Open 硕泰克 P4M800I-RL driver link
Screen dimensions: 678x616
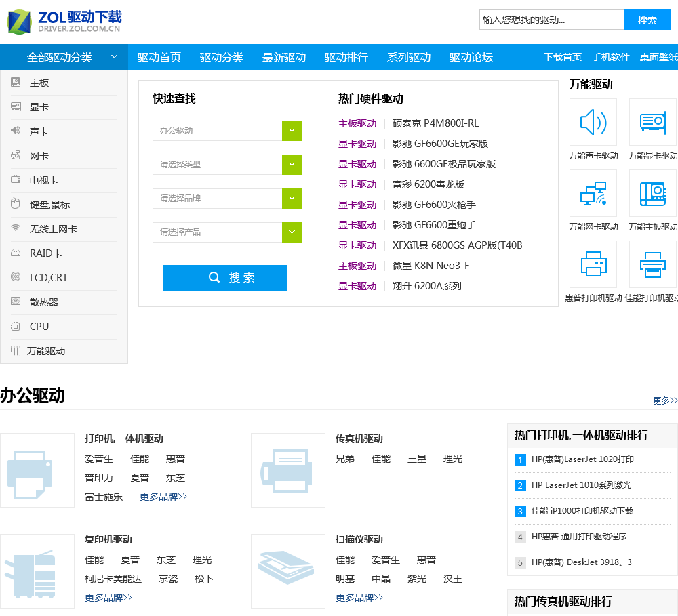pyautogui.click(x=435, y=123)
